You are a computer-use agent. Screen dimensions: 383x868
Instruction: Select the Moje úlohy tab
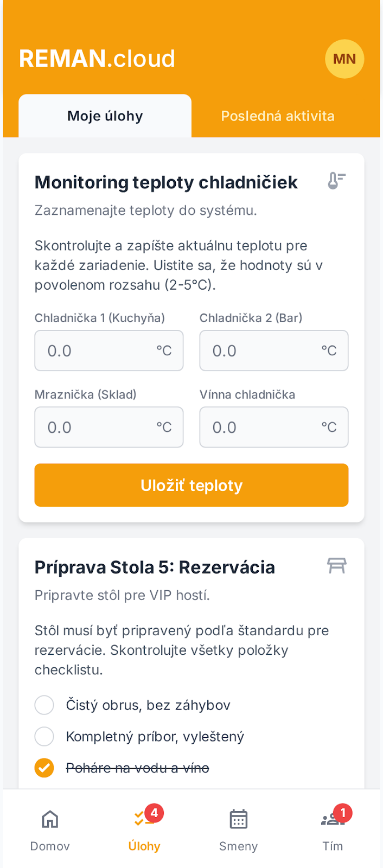tap(105, 116)
